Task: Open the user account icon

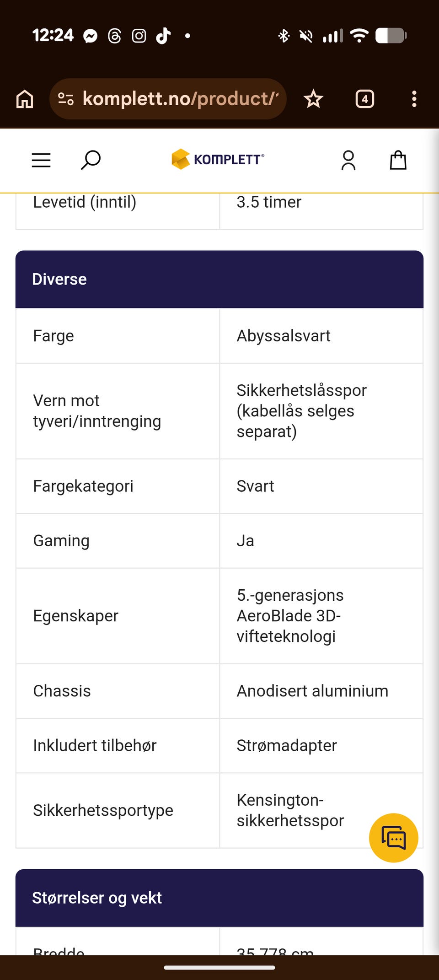Action: (348, 160)
